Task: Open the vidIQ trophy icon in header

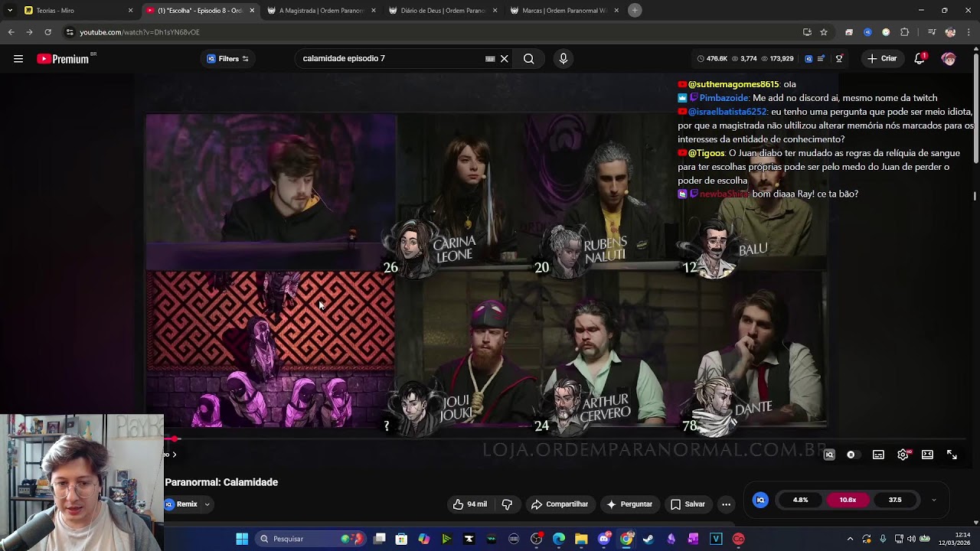Action: tap(839, 59)
